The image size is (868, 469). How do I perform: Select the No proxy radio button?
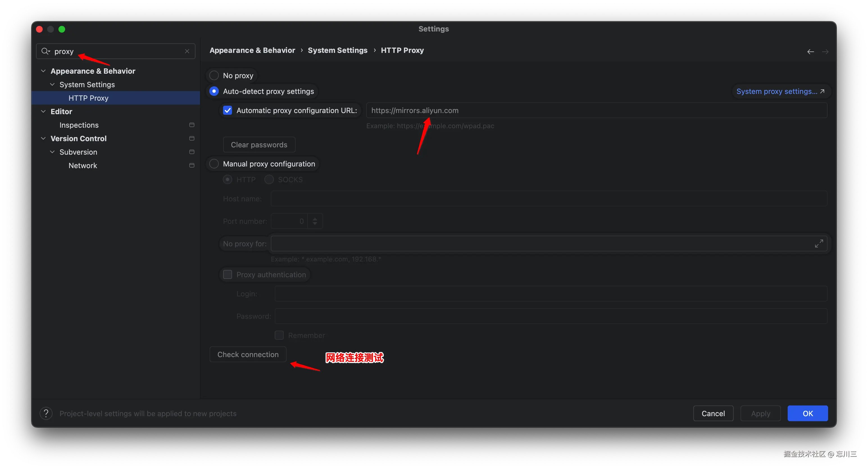coord(214,76)
